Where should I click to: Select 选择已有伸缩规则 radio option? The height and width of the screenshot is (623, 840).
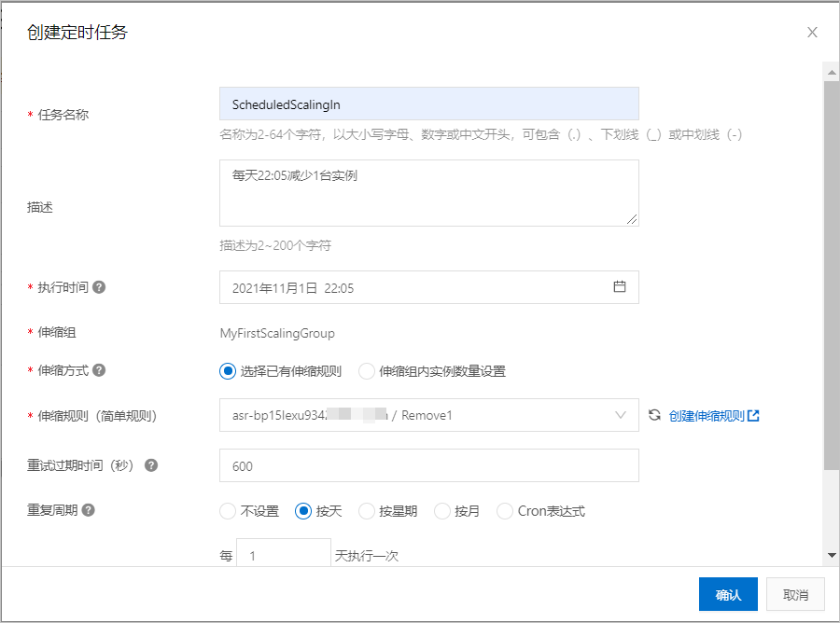[x=228, y=371]
